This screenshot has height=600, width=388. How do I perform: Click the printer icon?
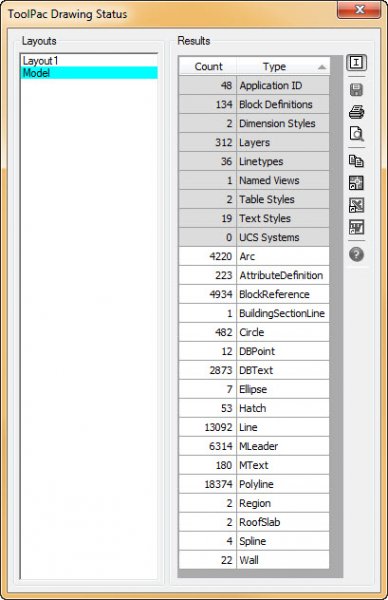pos(356,112)
